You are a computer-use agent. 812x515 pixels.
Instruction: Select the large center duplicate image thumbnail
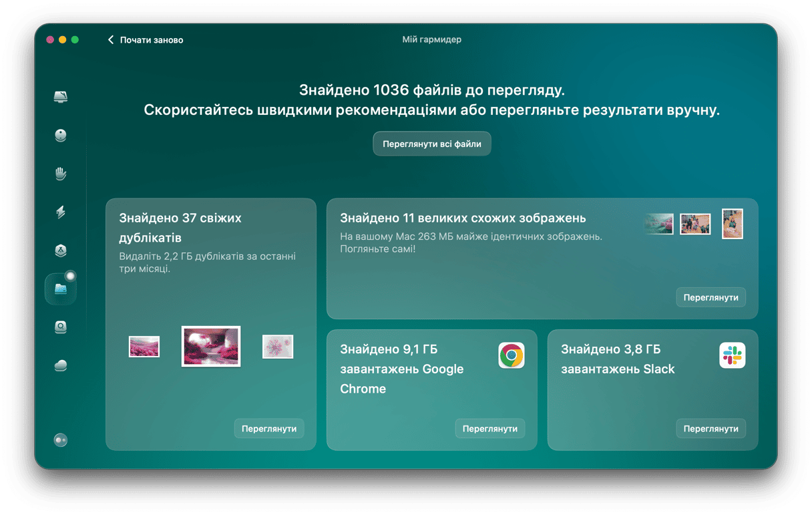pyautogui.click(x=211, y=346)
